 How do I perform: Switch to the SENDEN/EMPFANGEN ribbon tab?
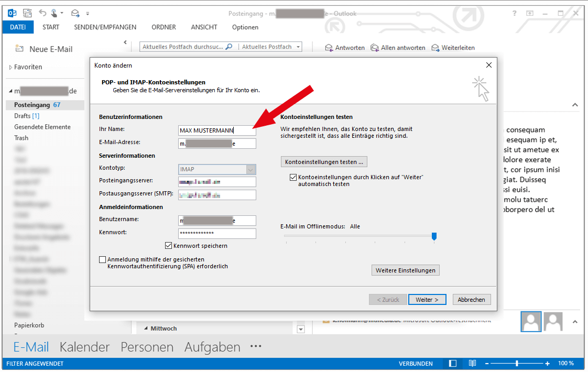point(105,27)
